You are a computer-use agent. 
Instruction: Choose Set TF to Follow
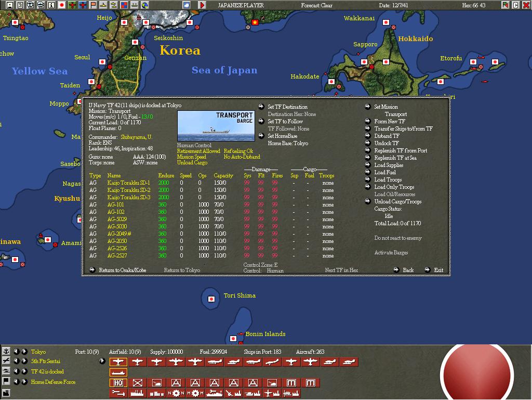(285, 122)
